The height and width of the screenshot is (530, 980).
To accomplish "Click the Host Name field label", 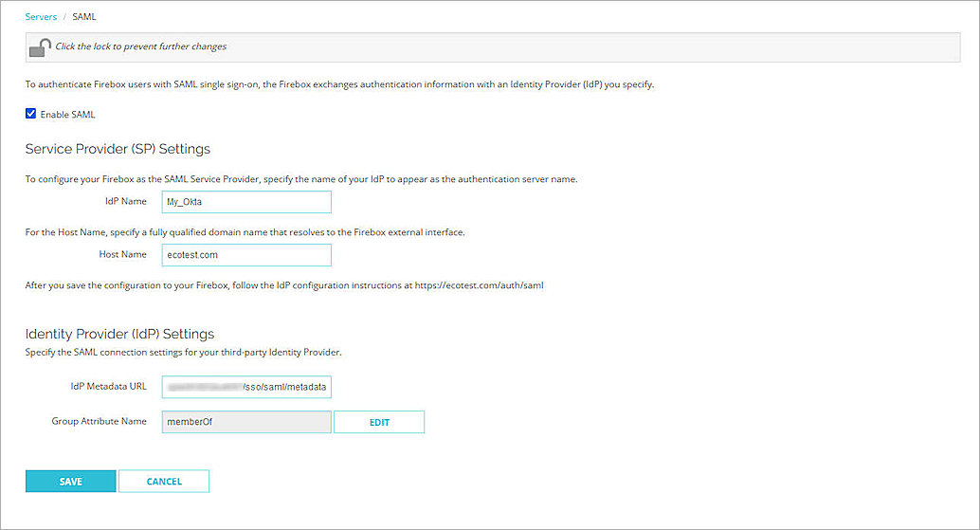I will (122, 255).
